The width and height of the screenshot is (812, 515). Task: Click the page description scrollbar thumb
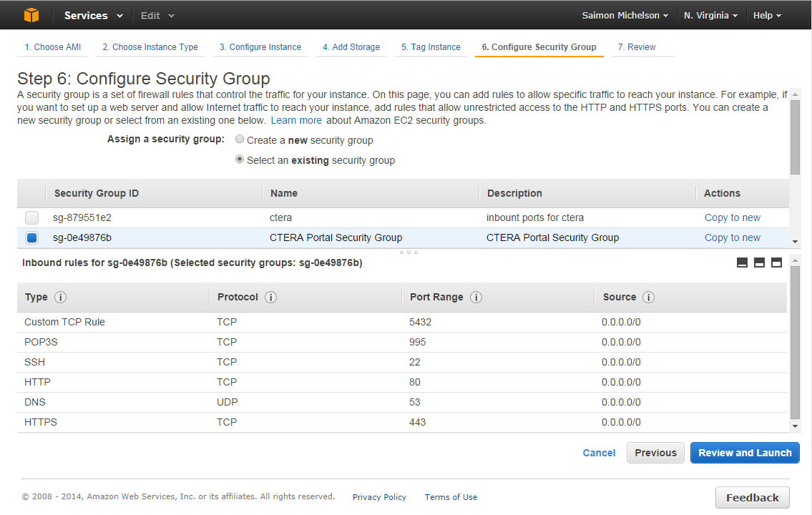pos(795,137)
